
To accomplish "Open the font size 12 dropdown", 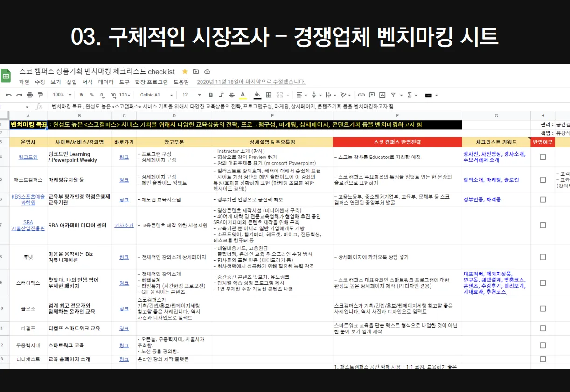I will [x=191, y=95].
